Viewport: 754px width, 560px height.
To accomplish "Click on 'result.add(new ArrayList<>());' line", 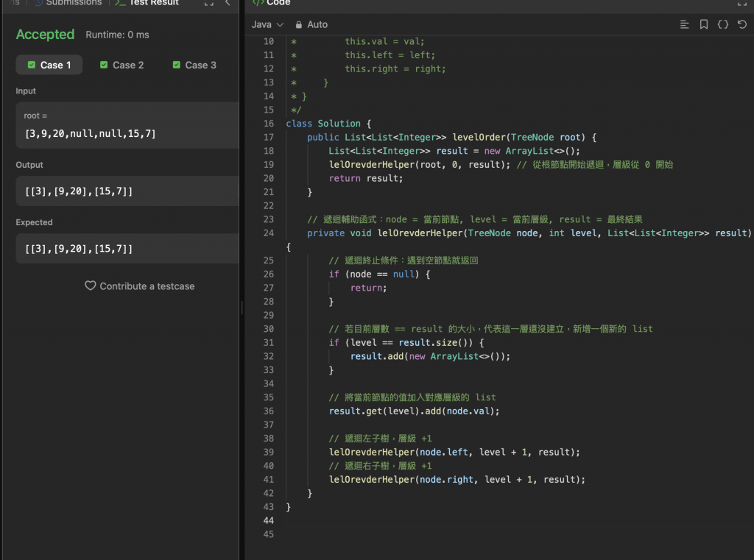I will [x=430, y=356].
